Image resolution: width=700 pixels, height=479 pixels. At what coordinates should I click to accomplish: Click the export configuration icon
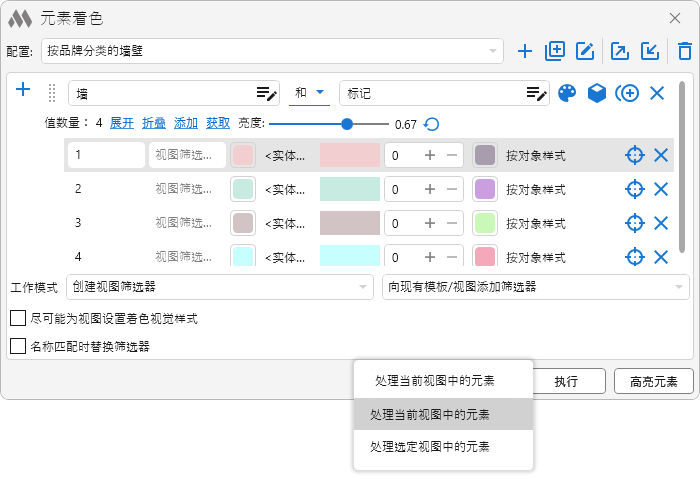pyautogui.click(x=619, y=51)
